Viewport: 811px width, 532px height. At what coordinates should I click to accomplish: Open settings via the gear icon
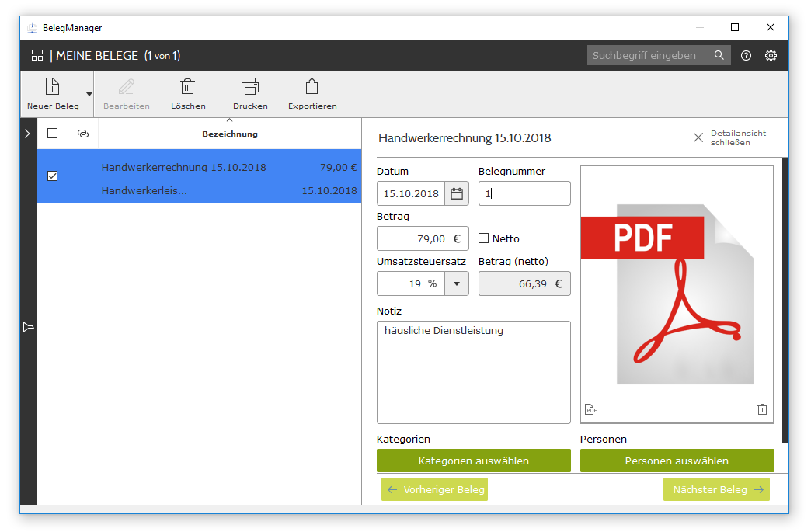771,56
